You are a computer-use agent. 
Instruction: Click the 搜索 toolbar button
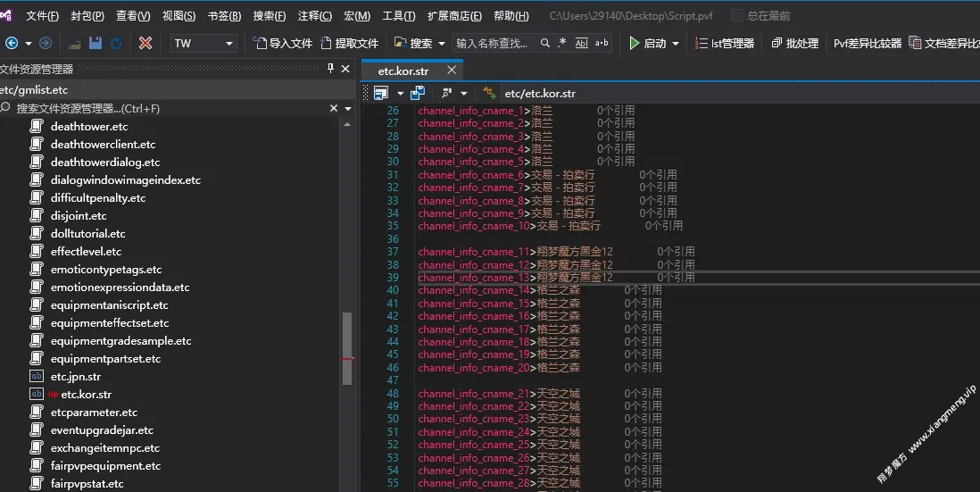[413, 43]
